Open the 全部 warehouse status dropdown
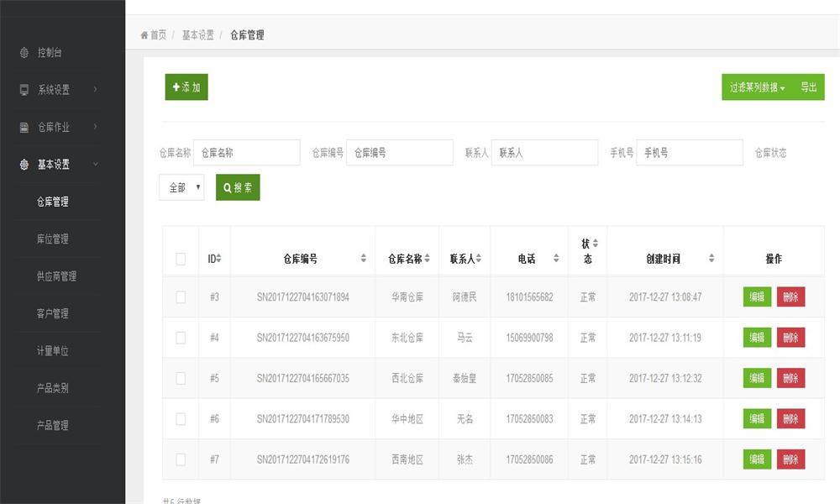The image size is (840, 504). [x=181, y=187]
